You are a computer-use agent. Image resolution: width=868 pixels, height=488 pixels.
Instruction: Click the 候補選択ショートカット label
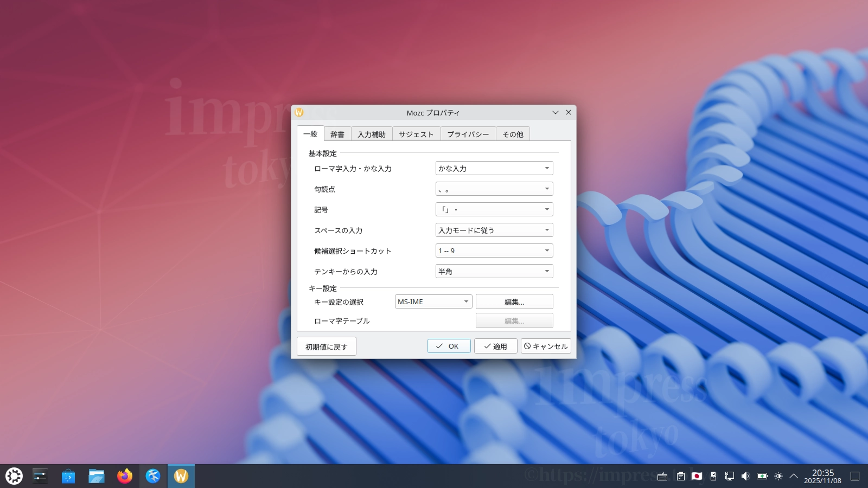coord(353,251)
